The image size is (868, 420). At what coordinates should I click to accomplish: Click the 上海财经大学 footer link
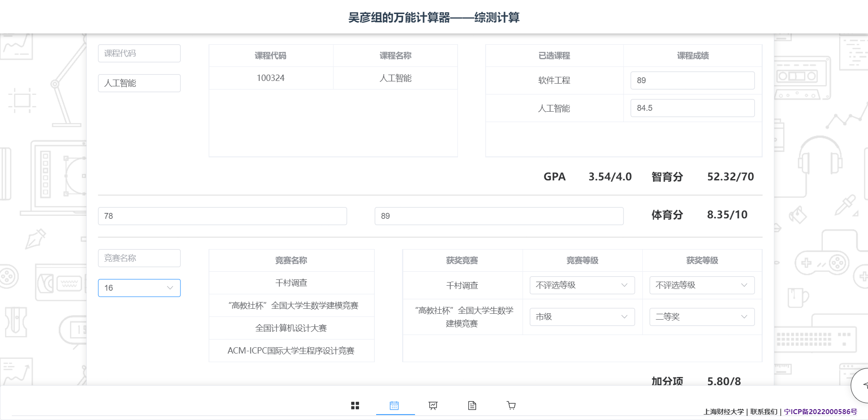[x=724, y=411]
